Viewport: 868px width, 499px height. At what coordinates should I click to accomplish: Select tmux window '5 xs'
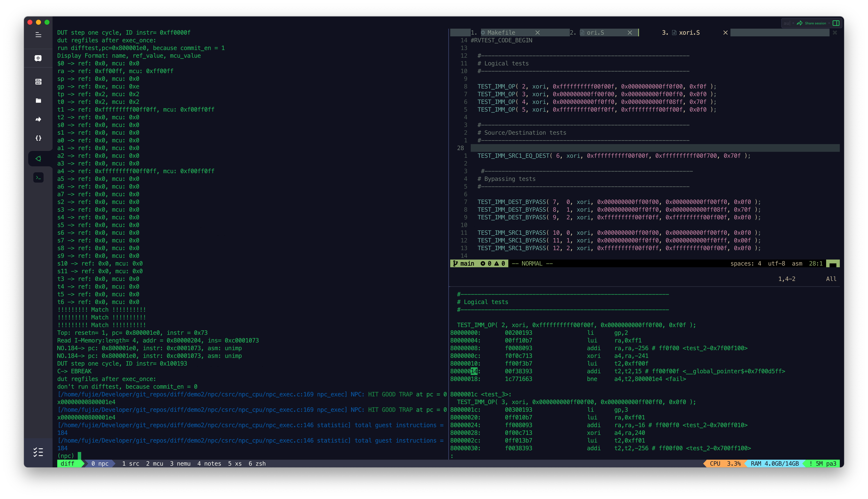(235, 464)
